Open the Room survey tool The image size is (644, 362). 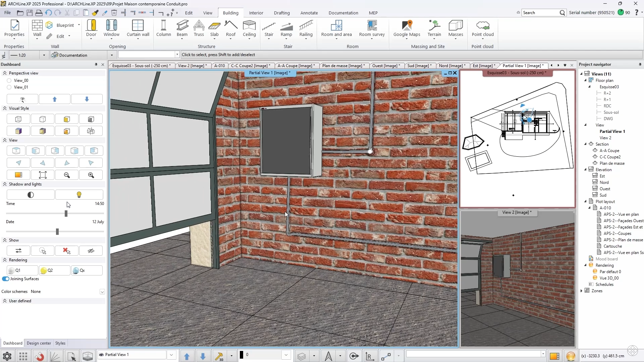(x=372, y=28)
